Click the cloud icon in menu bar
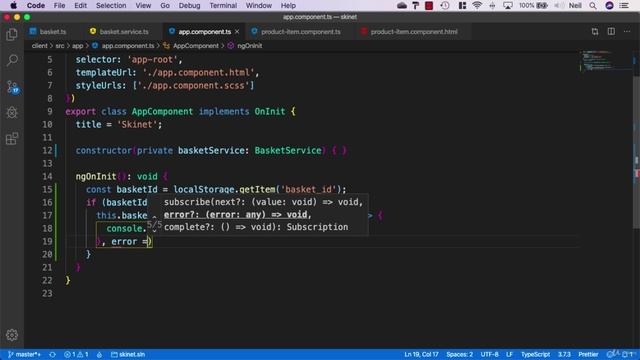The width and height of the screenshot is (640, 360). click(402, 6)
